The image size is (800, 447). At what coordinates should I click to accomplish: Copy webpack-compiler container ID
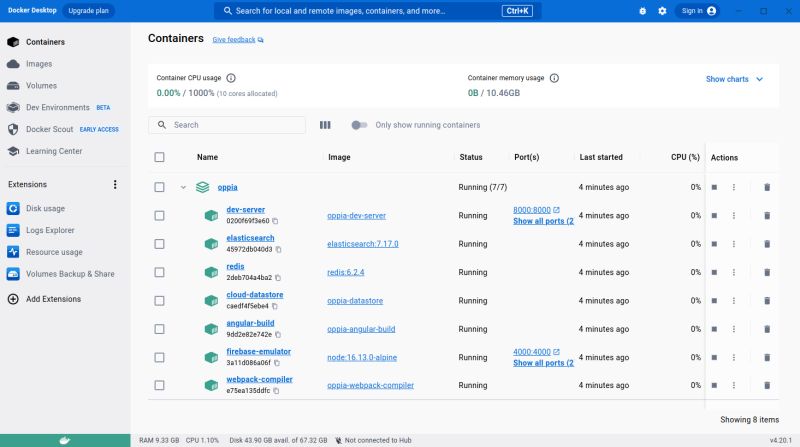click(x=276, y=391)
